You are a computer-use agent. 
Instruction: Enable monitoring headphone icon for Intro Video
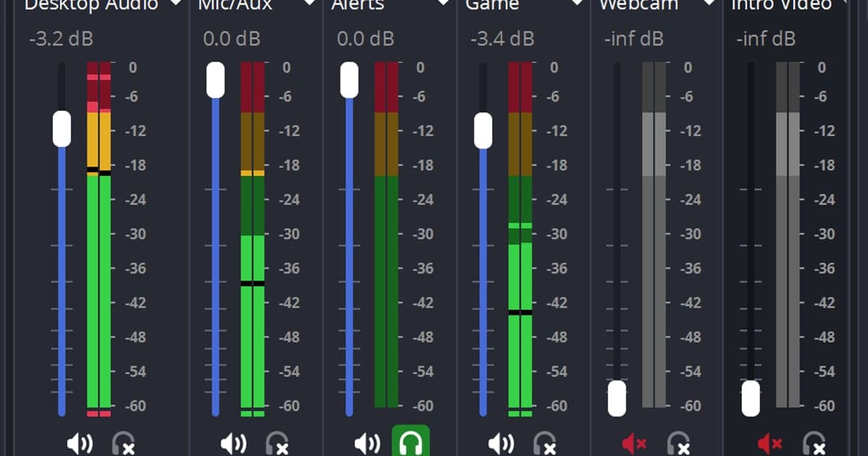(814, 444)
